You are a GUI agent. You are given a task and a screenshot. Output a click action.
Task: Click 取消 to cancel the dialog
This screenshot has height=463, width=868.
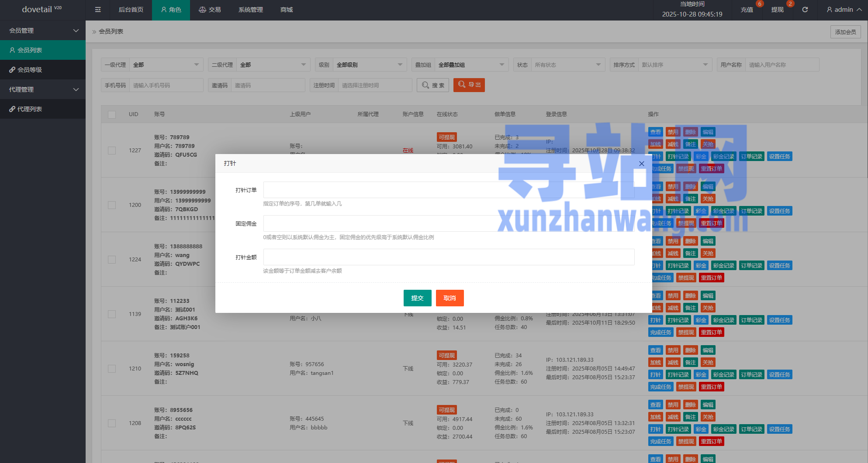pyautogui.click(x=450, y=298)
